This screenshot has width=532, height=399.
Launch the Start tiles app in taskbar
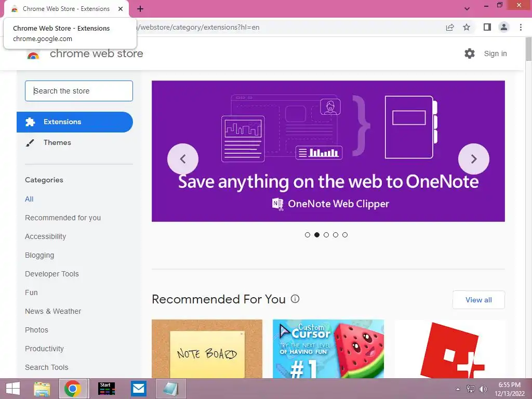coord(107,389)
